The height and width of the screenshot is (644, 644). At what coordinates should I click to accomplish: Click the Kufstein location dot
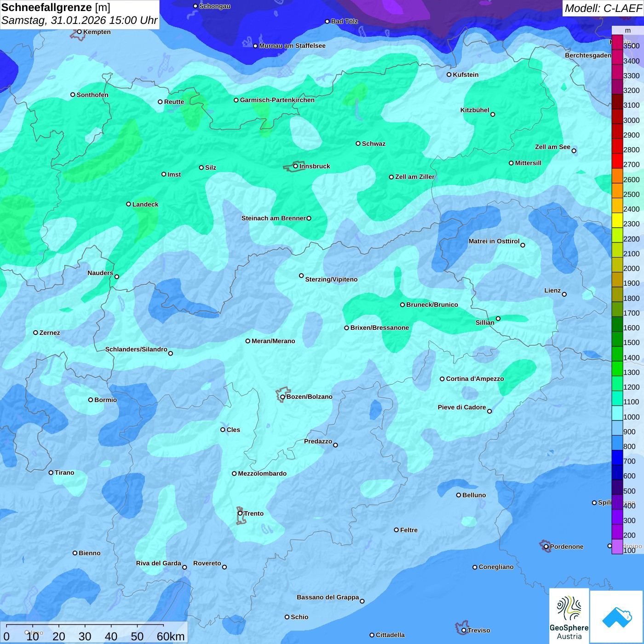click(x=449, y=75)
